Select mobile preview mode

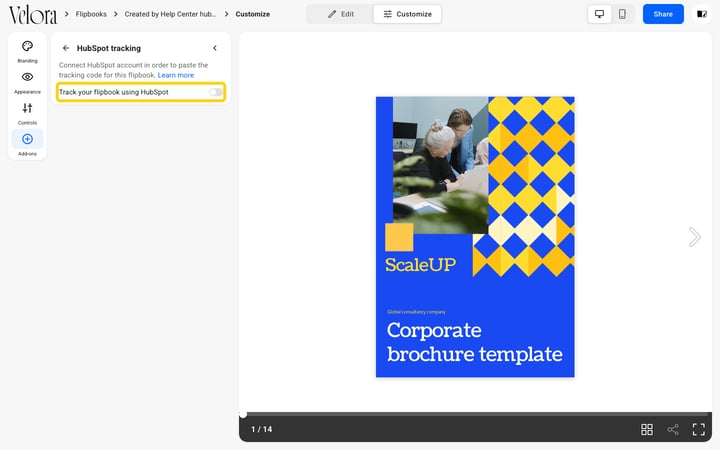click(x=622, y=14)
